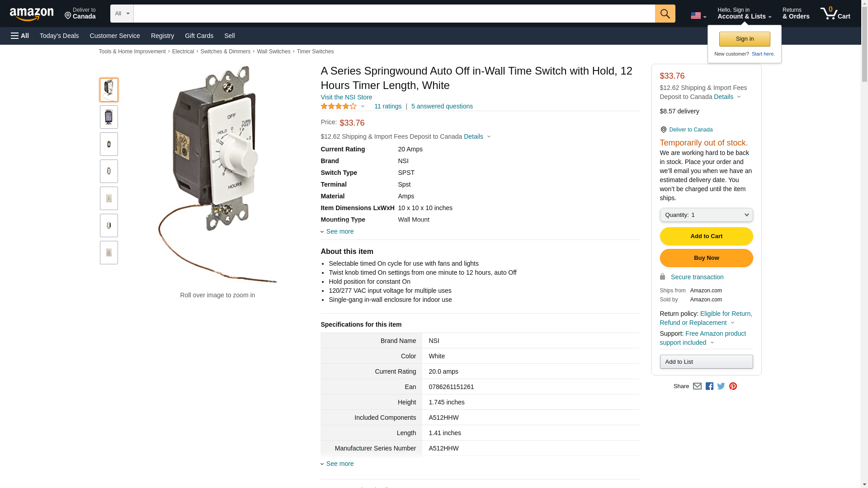This screenshot has width=868, height=488.
Task: Open the 5 answered questions link
Action: pyautogui.click(x=442, y=106)
